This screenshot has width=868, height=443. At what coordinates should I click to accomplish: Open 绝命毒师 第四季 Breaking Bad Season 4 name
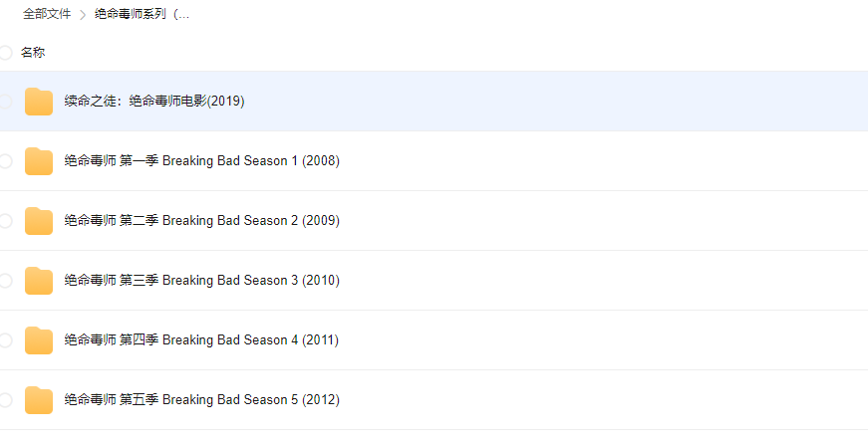[x=201, y=340]
